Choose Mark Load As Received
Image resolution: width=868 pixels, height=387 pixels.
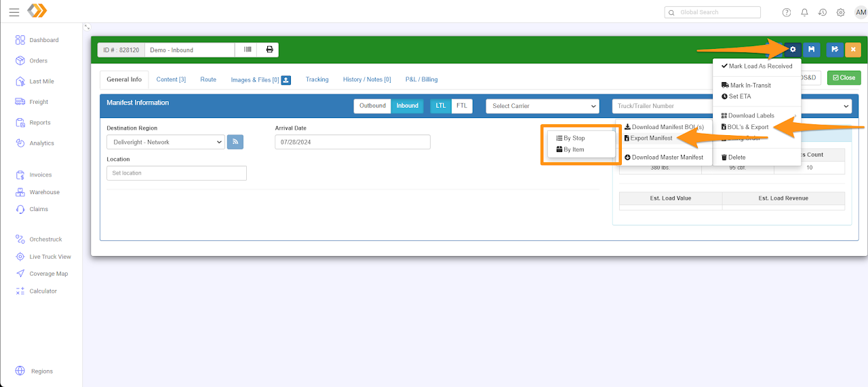[757, 66]
